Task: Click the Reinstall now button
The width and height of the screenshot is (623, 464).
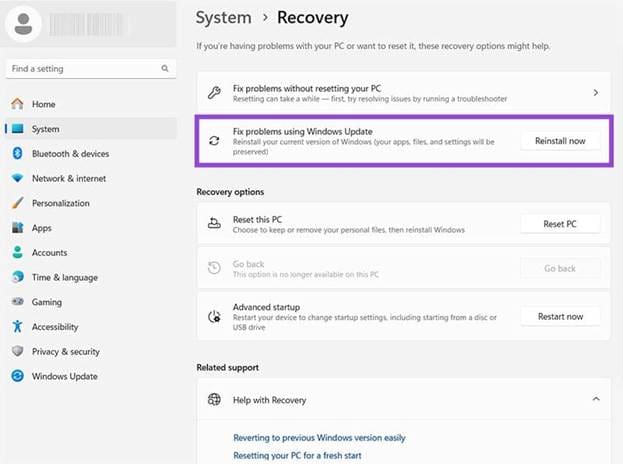Action: 560,141
